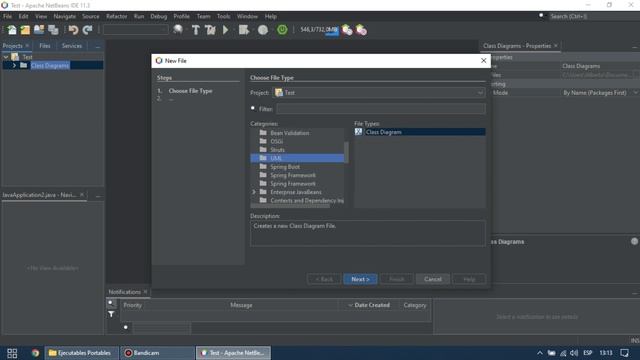This screenshot has width=640, height=360.
Task: Open the Debug menu
Action: click(158, 16)
